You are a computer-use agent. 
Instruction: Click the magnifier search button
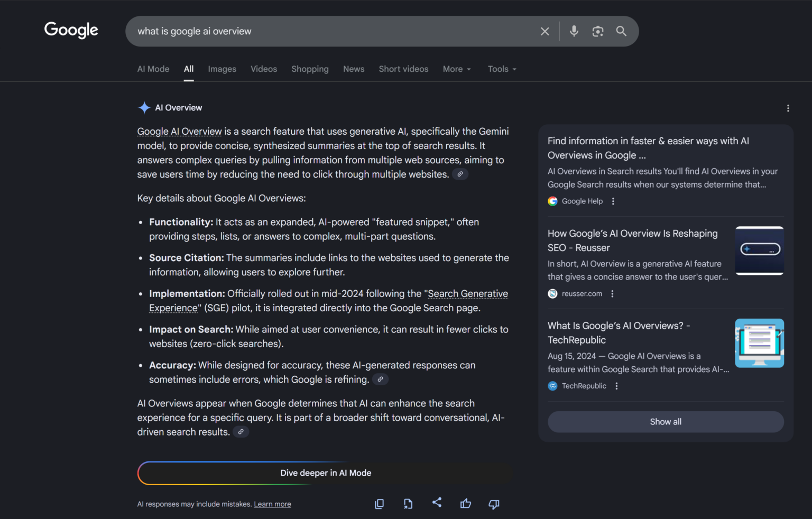pyautogui.click(x=621, y=31)
